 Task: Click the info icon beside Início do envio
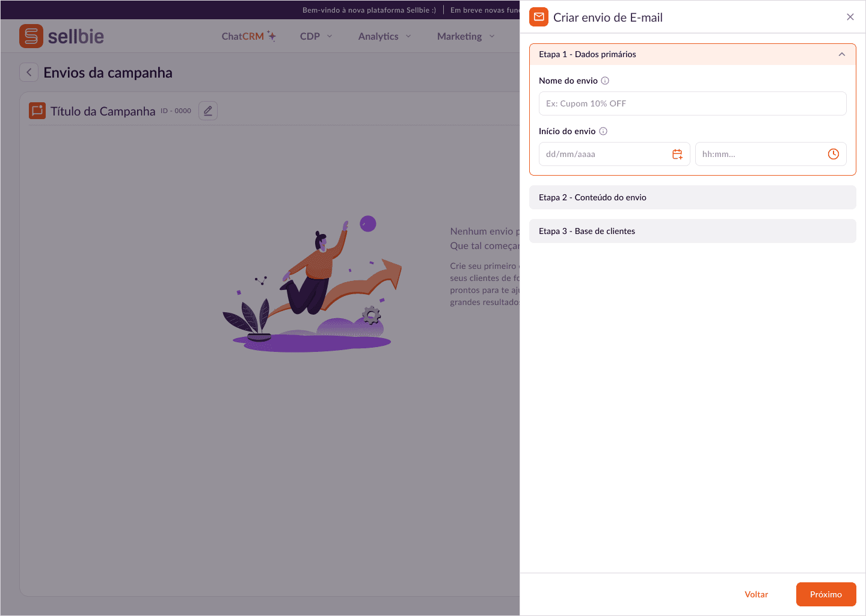pos(603,131)
